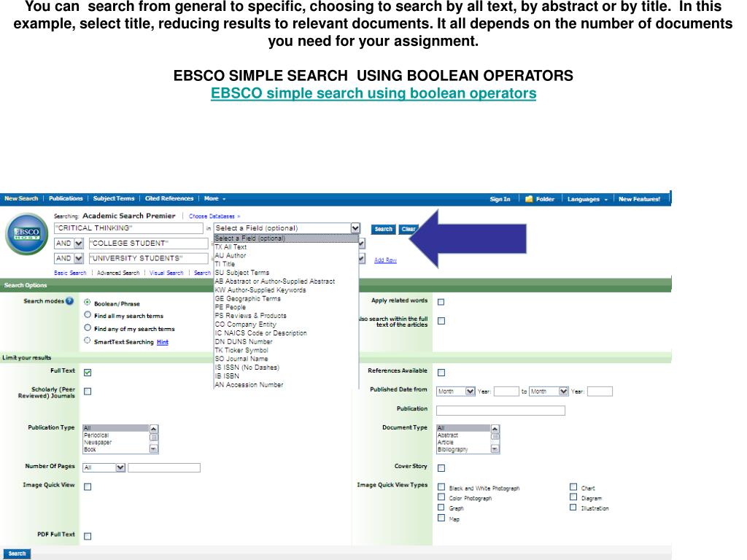Open the Published Date to Month dropdown

pos(549,392)
